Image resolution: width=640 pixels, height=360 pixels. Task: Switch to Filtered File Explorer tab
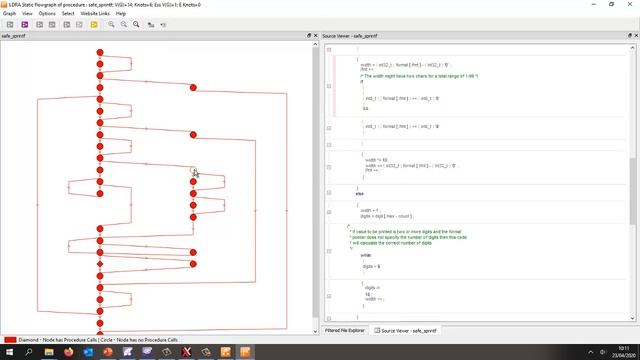[x=345, y=331]
